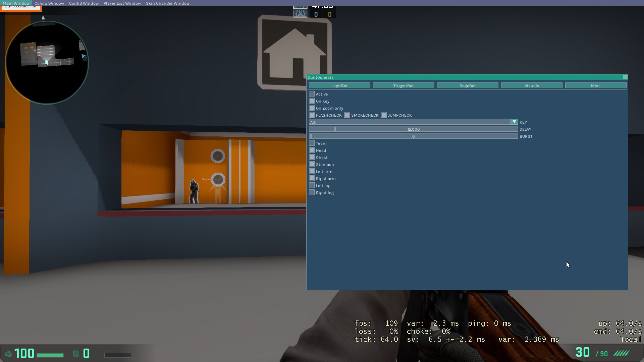Image resolution: width=644 pixels, height=362 pixels.
Task: Switch to the Visuals tab
Action: point(532,86)
